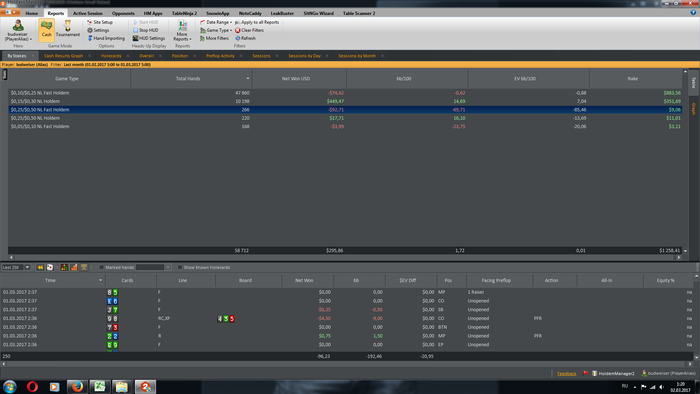Select $0,05/$0,10 NL Fast Holdem row

click(x=345, y=126)
